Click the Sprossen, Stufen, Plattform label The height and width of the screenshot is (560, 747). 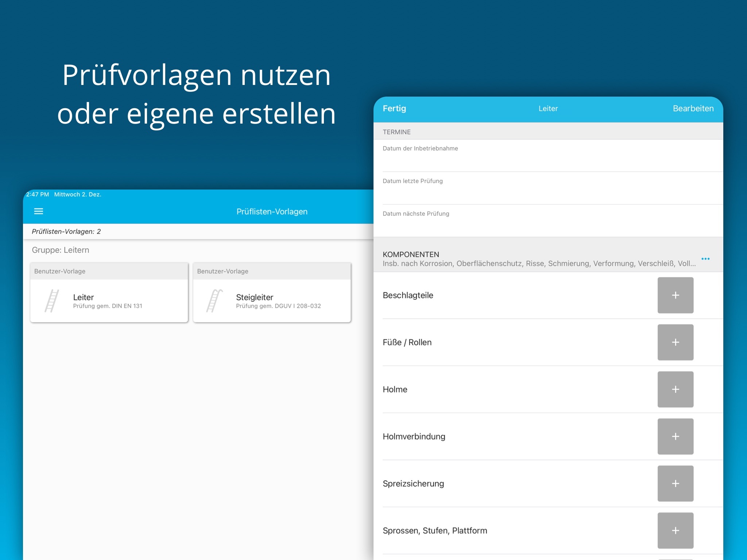pyautogui.click(x=435, y=530)
